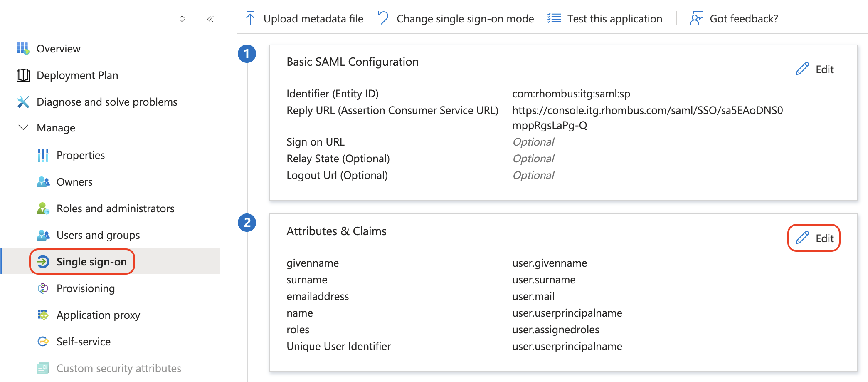Screen dimensions: 868x382
Task: Click the Provisioning cycle icon
Action: pos(43,288)
